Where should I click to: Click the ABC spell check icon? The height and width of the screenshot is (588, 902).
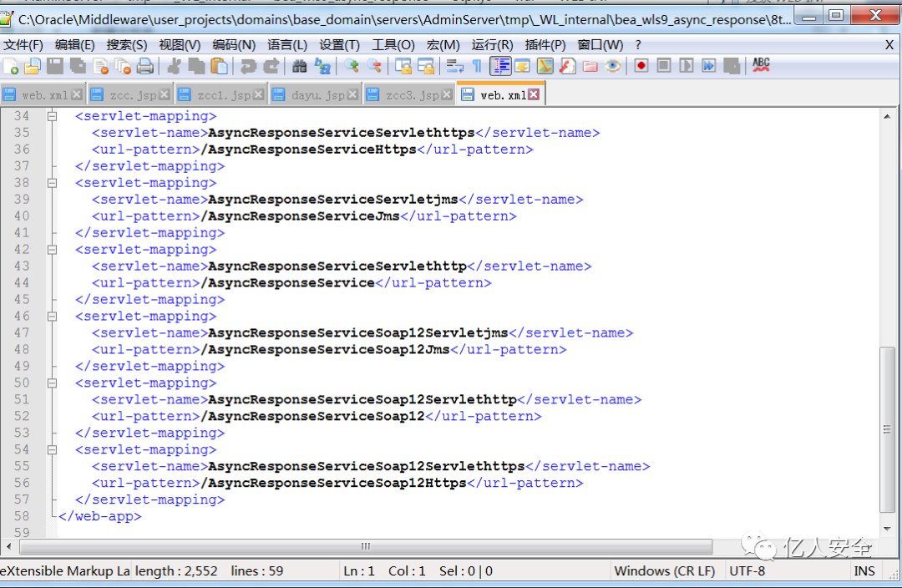coord(761,65)
